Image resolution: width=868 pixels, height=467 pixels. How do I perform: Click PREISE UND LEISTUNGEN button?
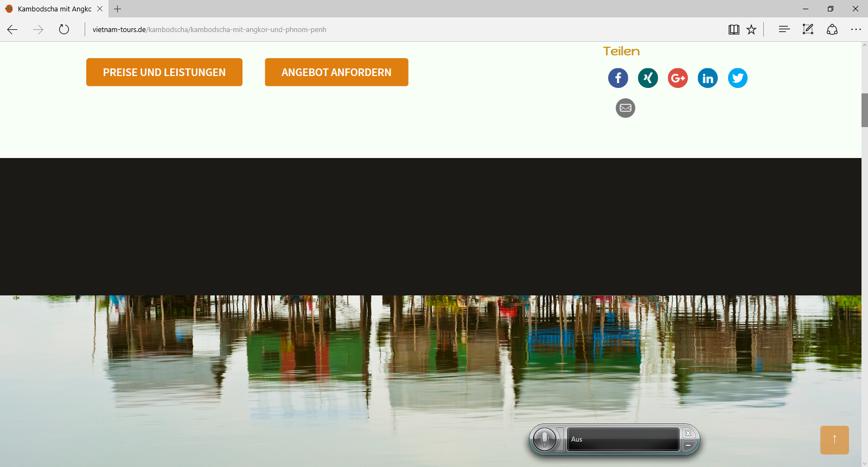pyautogui.click(x=164, y=72)
